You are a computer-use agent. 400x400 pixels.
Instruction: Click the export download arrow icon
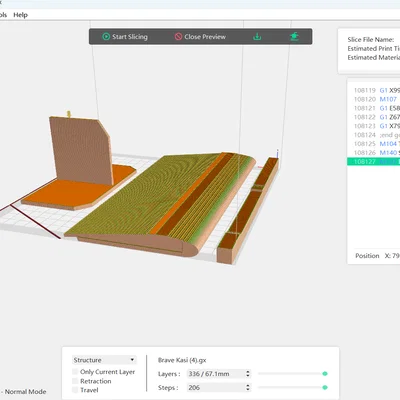257,37
